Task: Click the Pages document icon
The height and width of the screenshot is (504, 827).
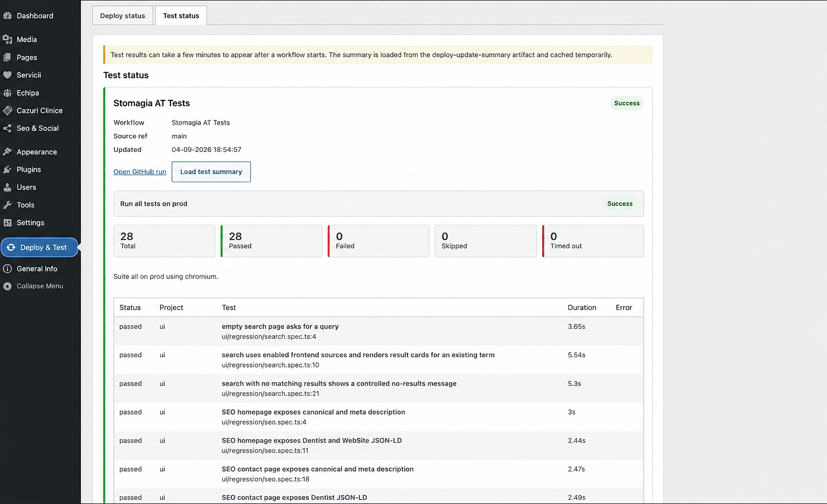Action: tap(7, 58)
